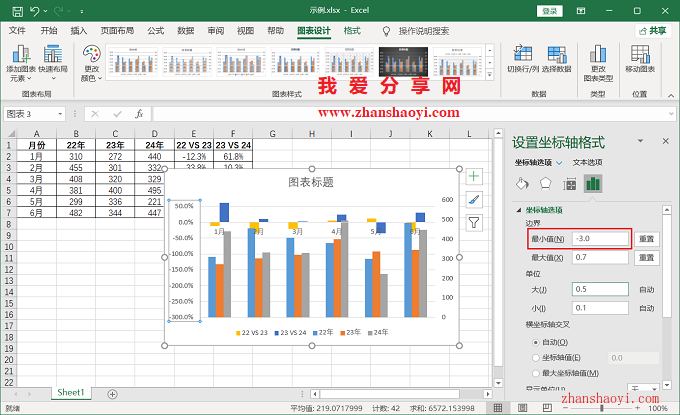The height and width of the screenshot is (415, 680).
Task: Click Auto next to Minor unit
Action: (647, 308)
